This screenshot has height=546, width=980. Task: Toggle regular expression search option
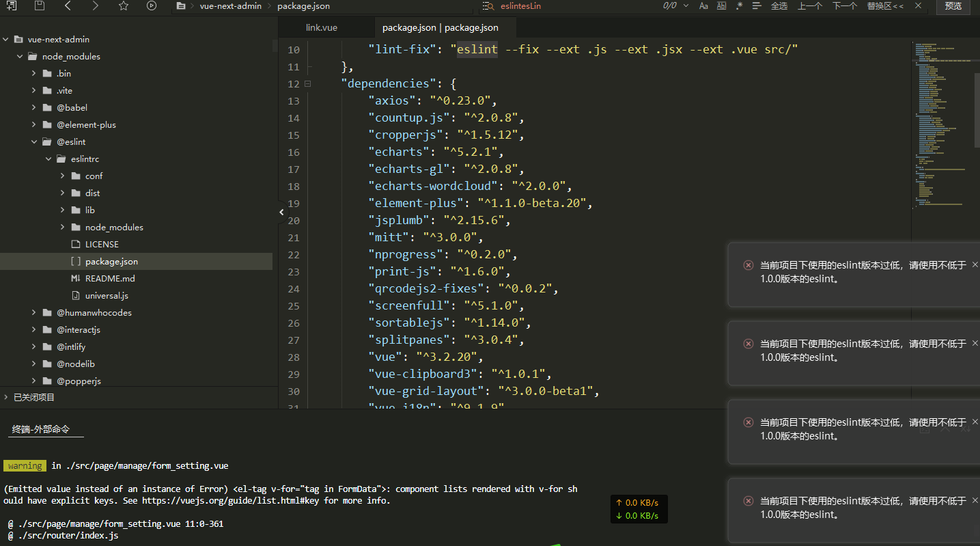739,5
